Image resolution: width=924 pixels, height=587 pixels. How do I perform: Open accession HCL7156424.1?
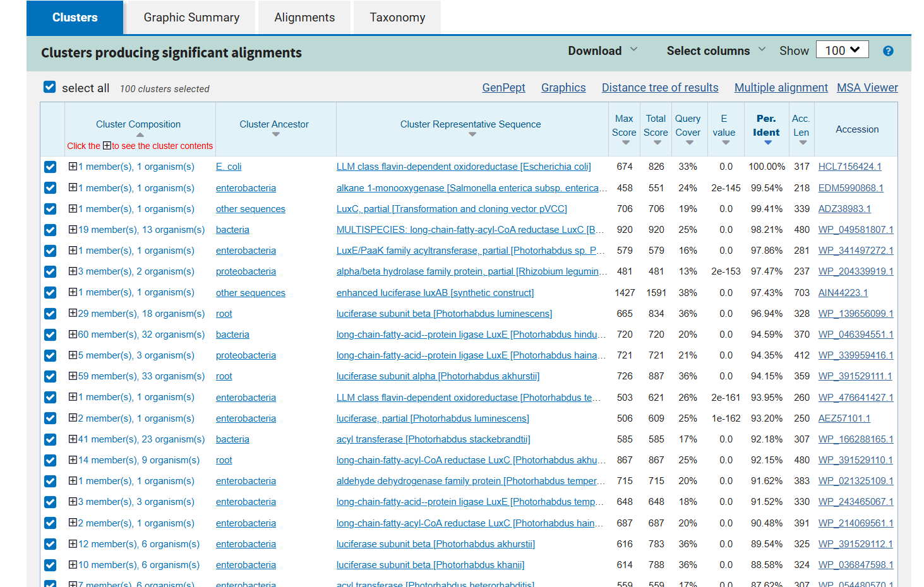849,167
